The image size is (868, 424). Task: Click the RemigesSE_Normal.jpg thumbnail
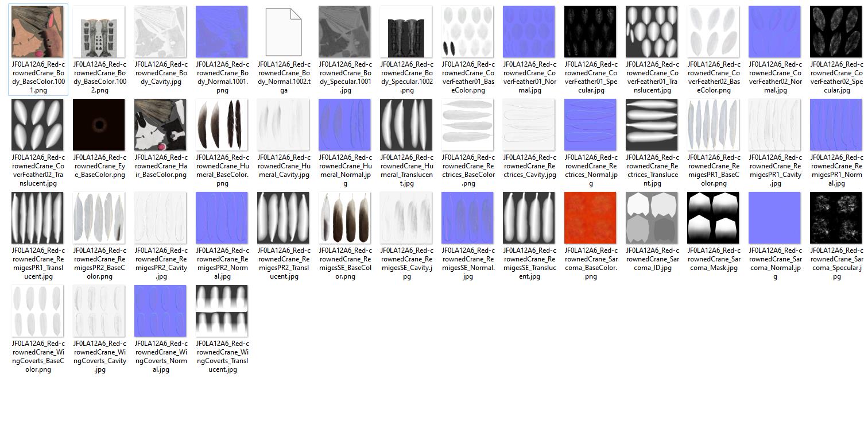click(x=468, y=218)
